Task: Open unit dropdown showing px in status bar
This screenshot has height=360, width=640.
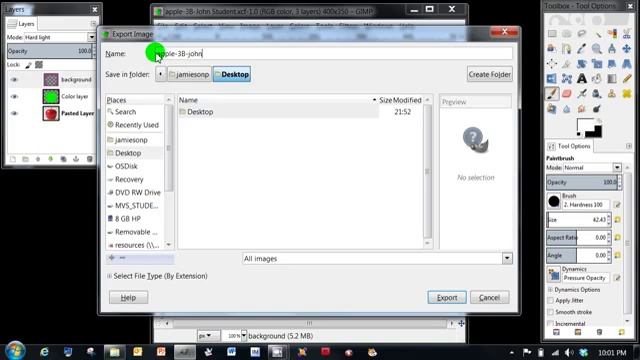Action: click(208, 336)
